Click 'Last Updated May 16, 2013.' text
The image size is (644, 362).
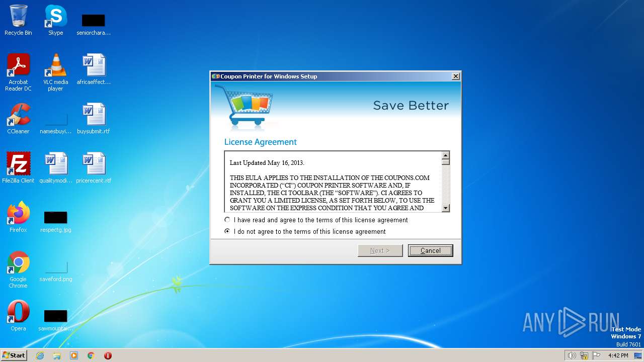[267, 163]
